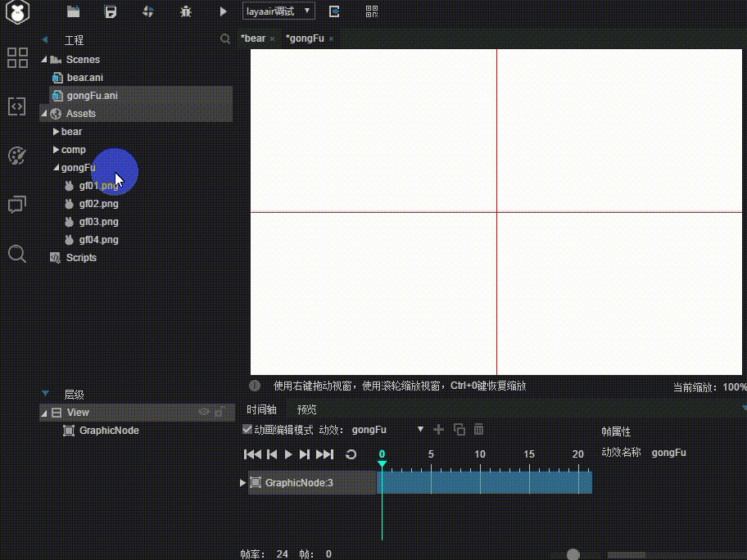
Task: Play the timeline animation
Action: point(288,454)
